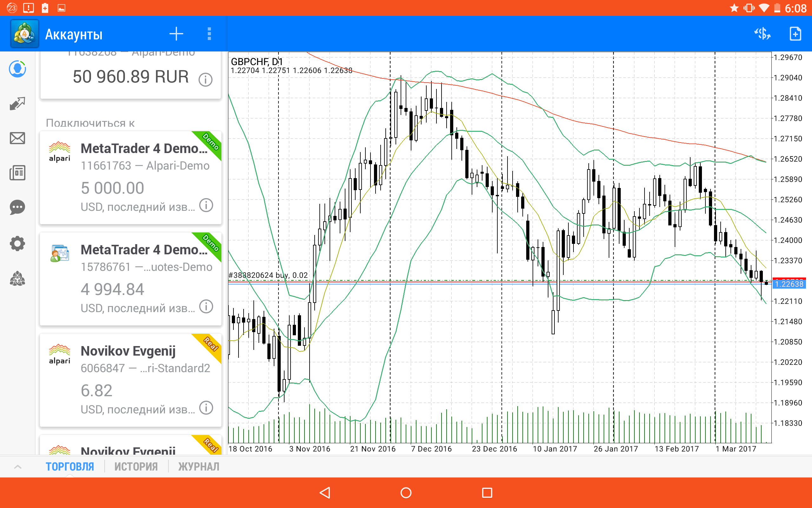Tap balance 4 994.84 text
The image size is (812, 508).
pos(112,289)
